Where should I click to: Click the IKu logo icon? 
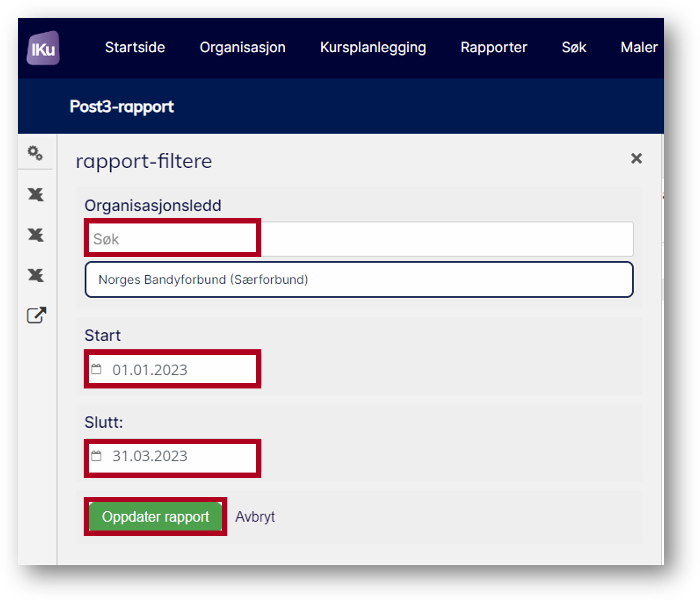point(43,48)
